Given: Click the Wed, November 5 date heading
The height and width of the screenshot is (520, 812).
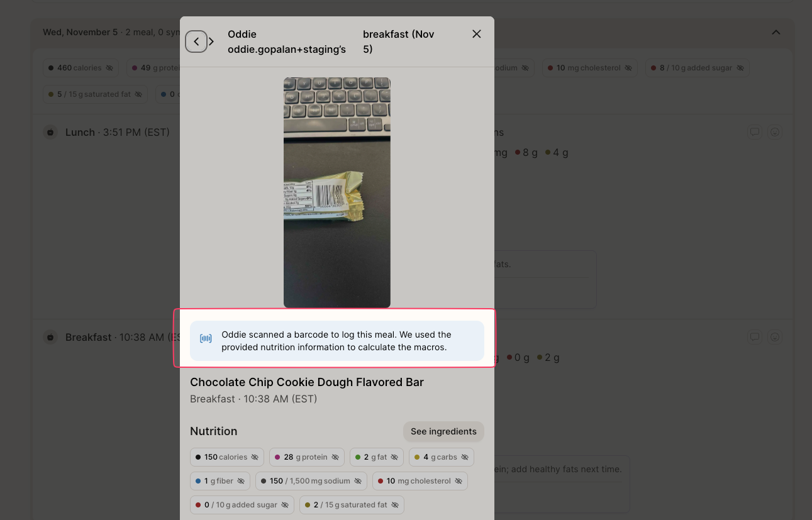Looking at the screenshot, I should tap(81, 32).
